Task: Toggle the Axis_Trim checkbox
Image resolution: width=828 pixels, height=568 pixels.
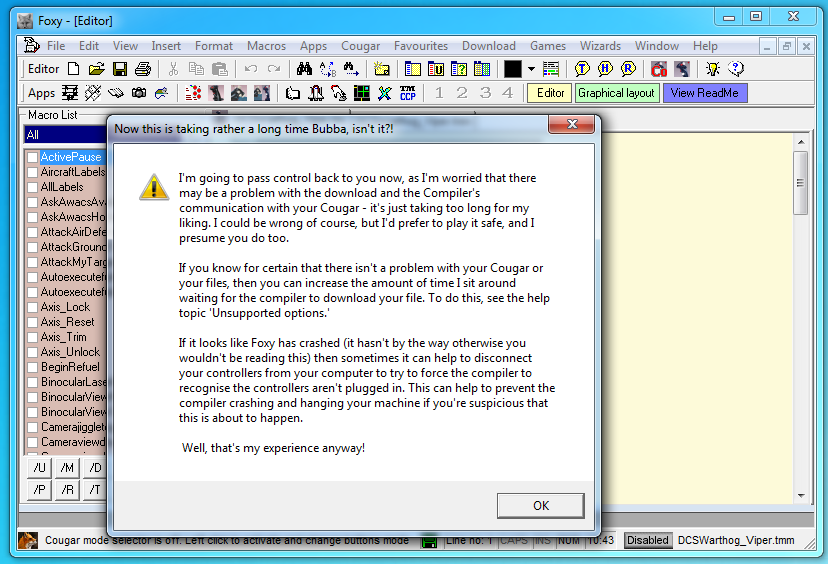Action: click(x=32, y=337)
